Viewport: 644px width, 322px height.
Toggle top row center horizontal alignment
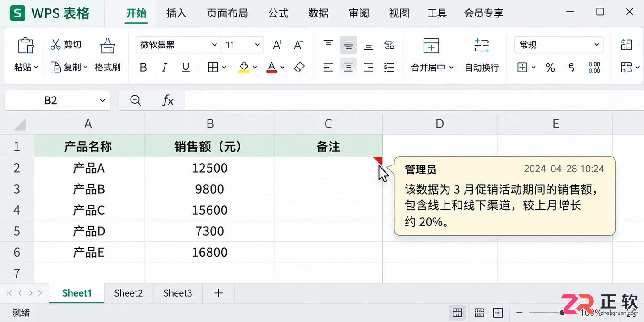pyautogui.click(x=348, y=45)
